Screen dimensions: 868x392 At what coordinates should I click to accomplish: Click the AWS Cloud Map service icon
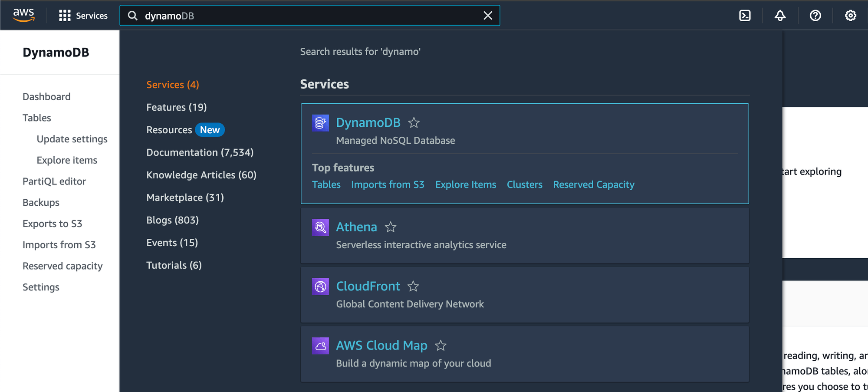coord(320,346)
